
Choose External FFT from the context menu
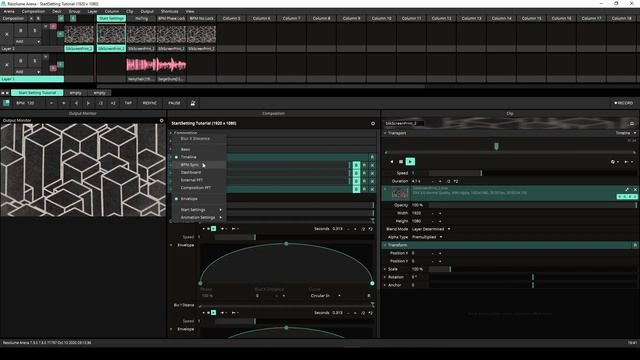click(192, 180)
